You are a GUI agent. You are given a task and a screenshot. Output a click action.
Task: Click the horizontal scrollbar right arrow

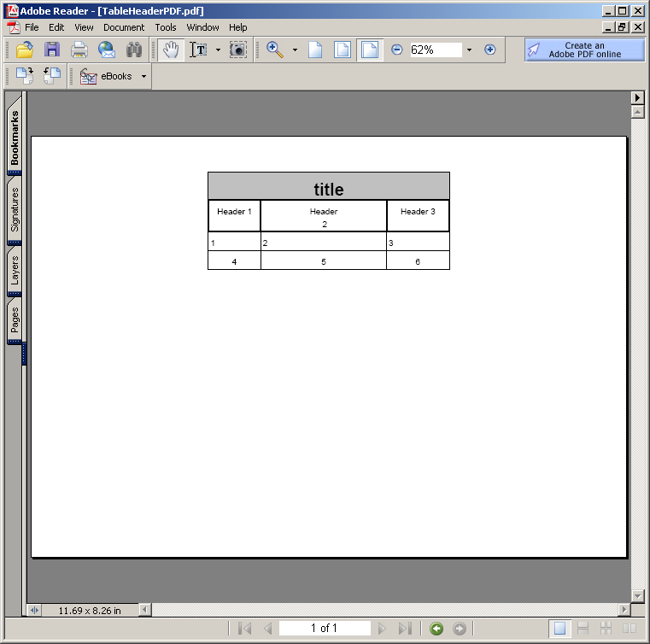624,610
